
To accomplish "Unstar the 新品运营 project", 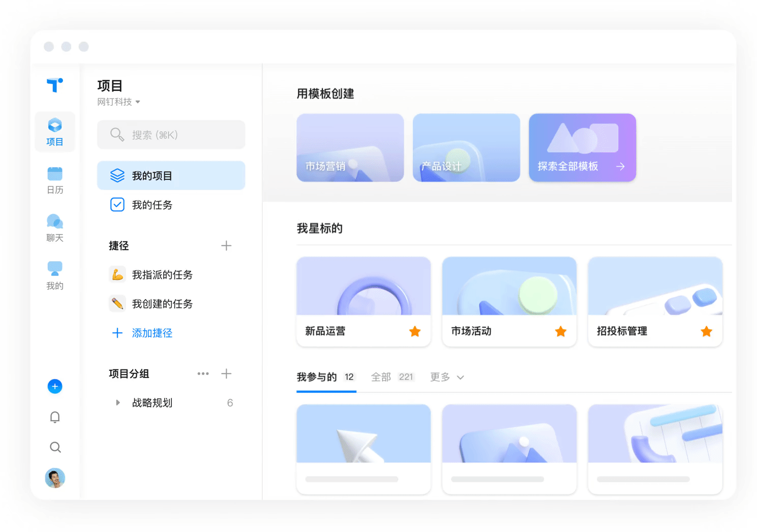I will pos(415,331).
